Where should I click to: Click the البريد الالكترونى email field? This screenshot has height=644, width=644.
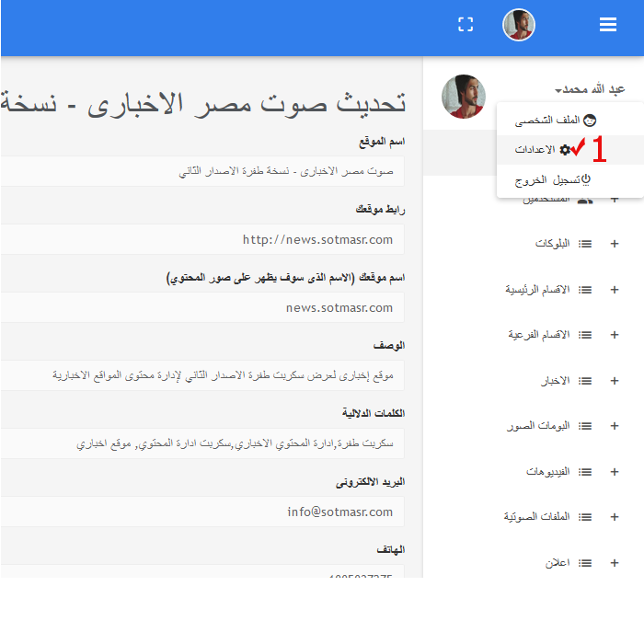[x=202, y=512]
